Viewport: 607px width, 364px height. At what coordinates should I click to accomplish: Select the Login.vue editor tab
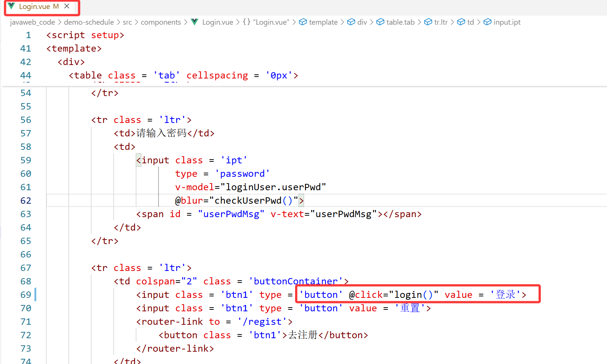click(x=42, y=7)
